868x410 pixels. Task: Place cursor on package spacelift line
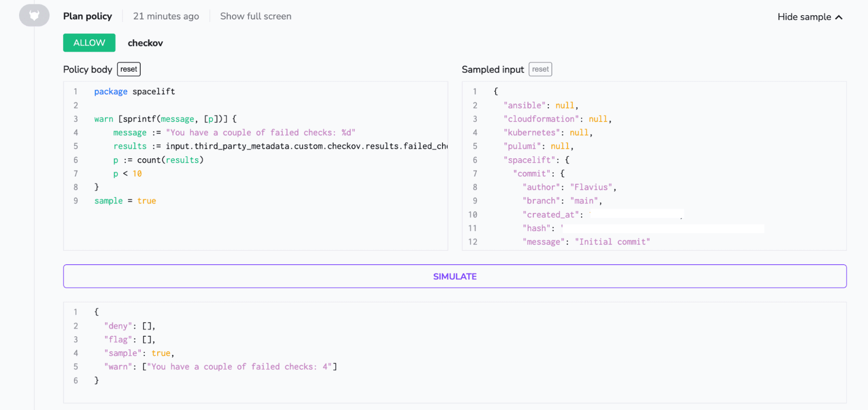(134, 92)
